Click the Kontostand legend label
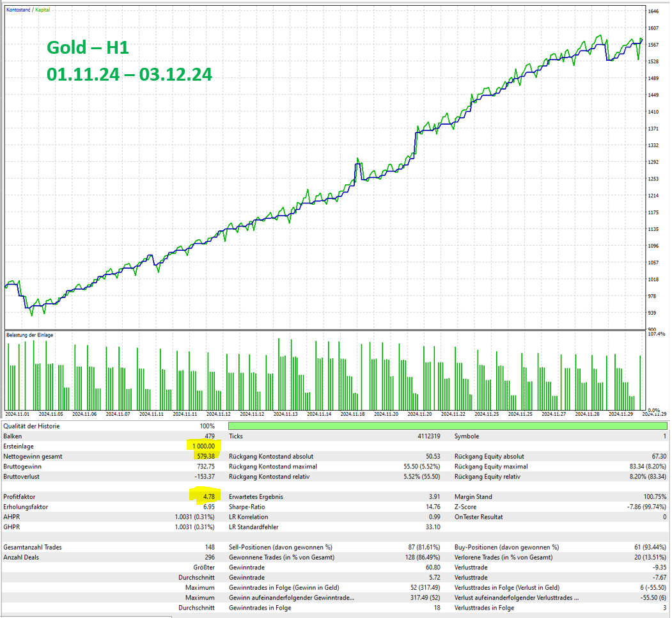 tap(18, 10)
